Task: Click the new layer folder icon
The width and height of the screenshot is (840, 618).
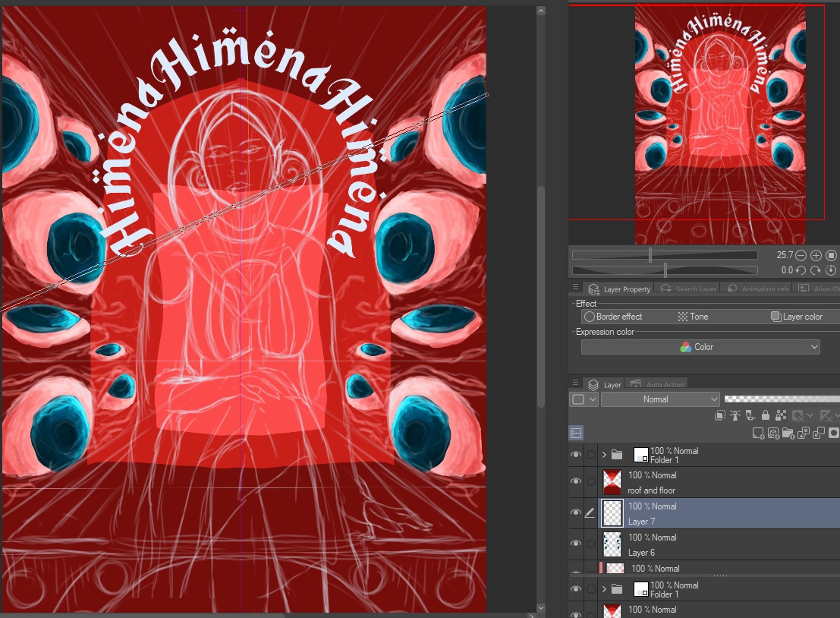Action: pos(788,433)
